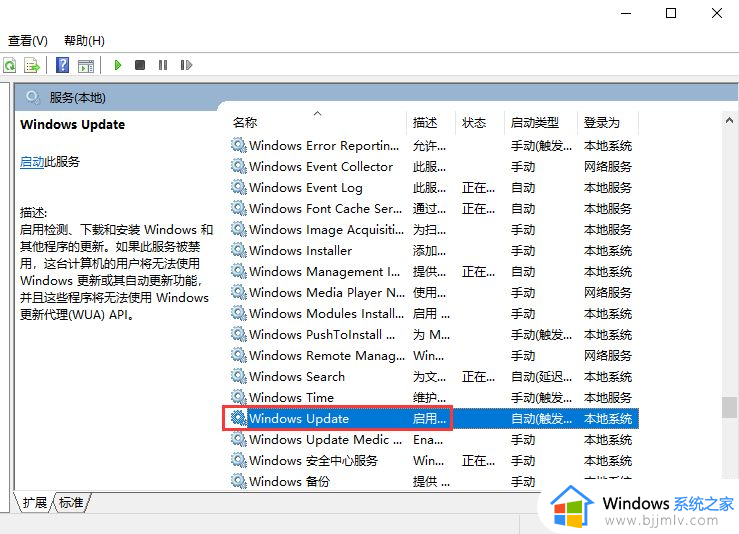The image size is (739, 534).
Task: Click gear icon of Windows Error Reporting
Action: 238,145
